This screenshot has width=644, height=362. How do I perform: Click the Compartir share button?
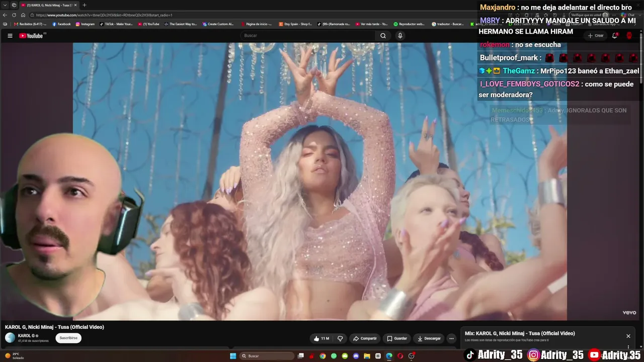[365, 338]
